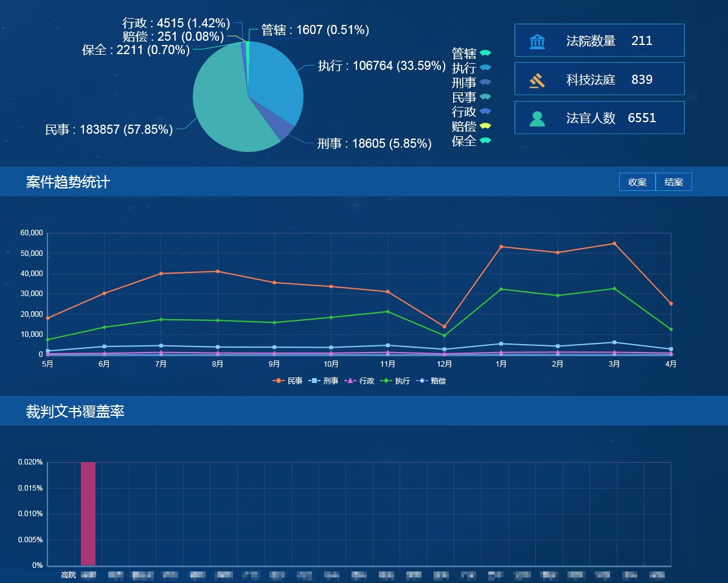Click the 赔偿 pie legend sector icon
Screen dimensions: 728x583
pyautogui.click(x=485, y=126)
